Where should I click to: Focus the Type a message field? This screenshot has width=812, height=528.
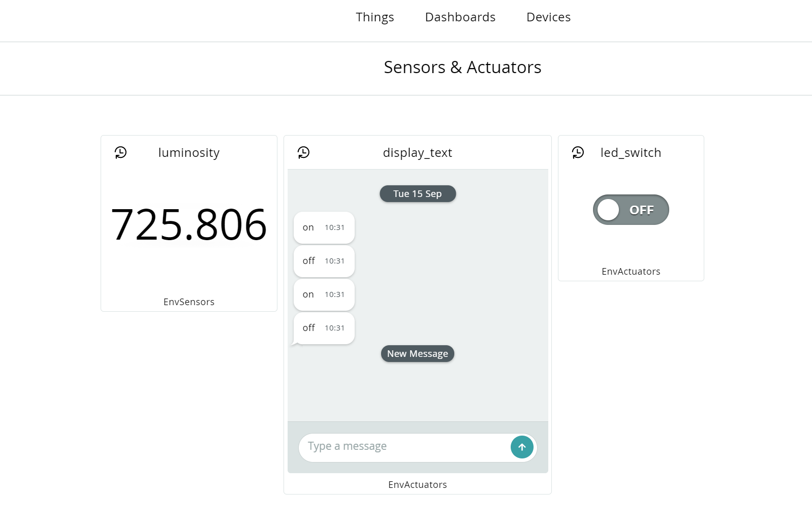[404, 447]
